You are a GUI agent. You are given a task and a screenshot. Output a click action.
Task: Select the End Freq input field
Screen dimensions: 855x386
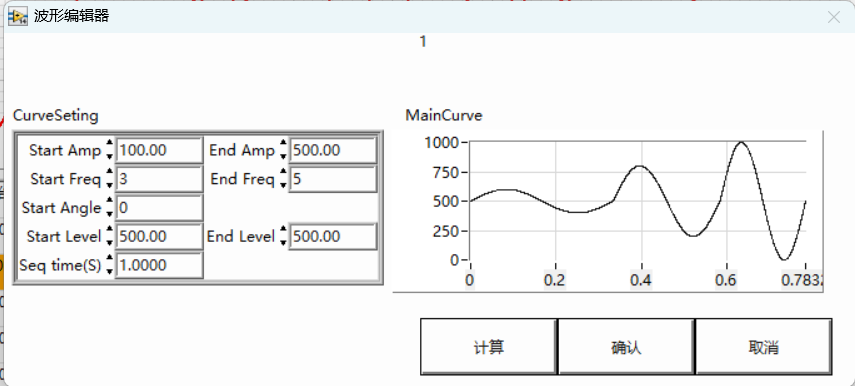click(x=333, y=179)
